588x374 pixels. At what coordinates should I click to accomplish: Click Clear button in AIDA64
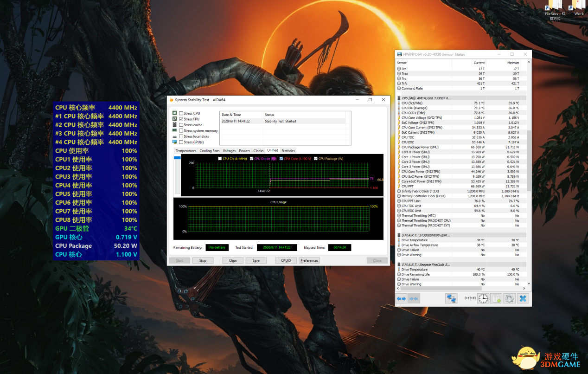point(233,260)
